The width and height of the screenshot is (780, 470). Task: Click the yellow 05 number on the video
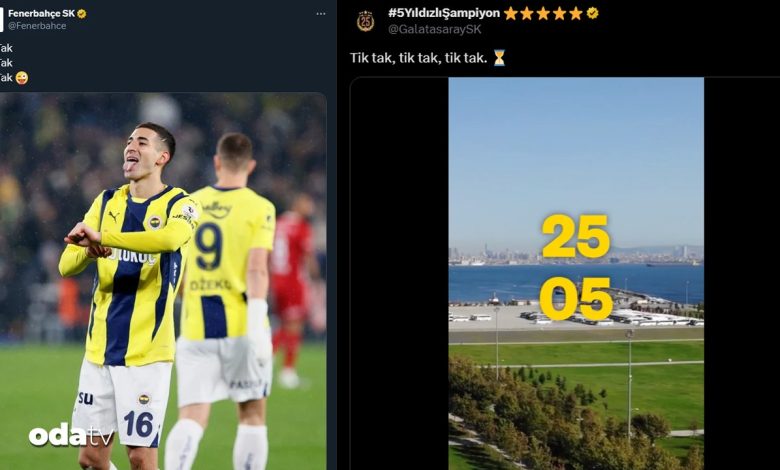coord(576,299)
